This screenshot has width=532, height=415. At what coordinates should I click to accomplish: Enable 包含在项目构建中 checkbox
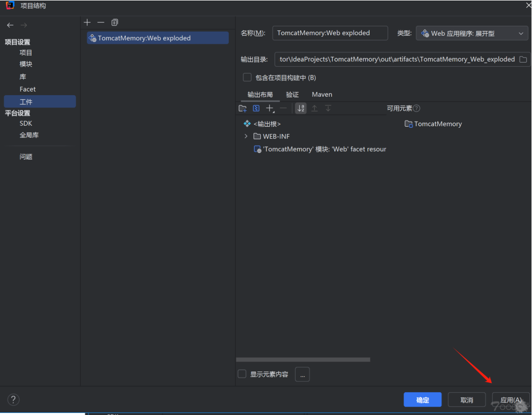coord(247,78)
